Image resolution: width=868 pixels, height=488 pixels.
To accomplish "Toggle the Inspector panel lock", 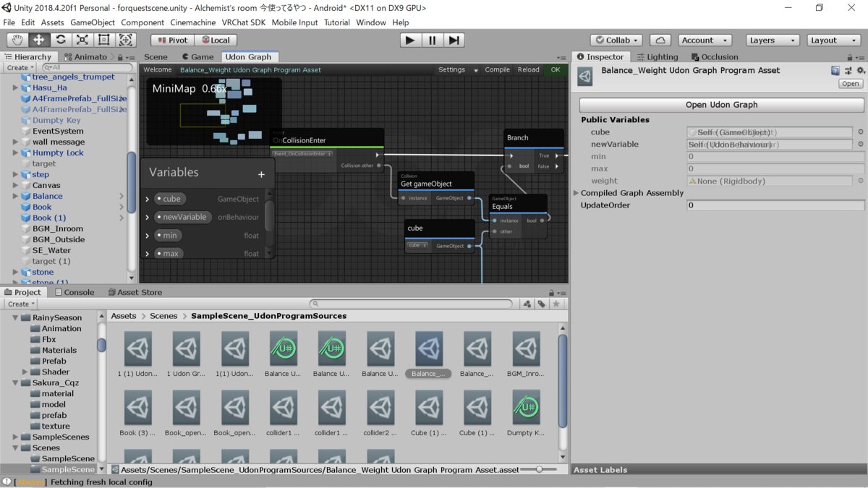I will (x=848, y=57).
